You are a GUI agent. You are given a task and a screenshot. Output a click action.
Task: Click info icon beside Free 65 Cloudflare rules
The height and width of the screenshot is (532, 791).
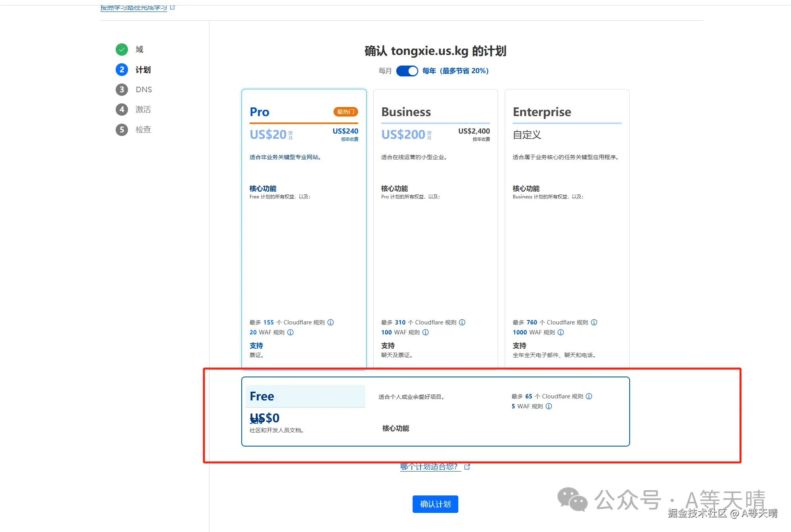589,396
